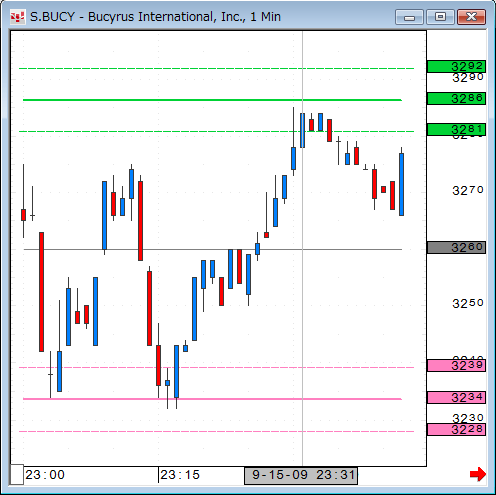Select the 3286 green price label

[x=456, y=98]
